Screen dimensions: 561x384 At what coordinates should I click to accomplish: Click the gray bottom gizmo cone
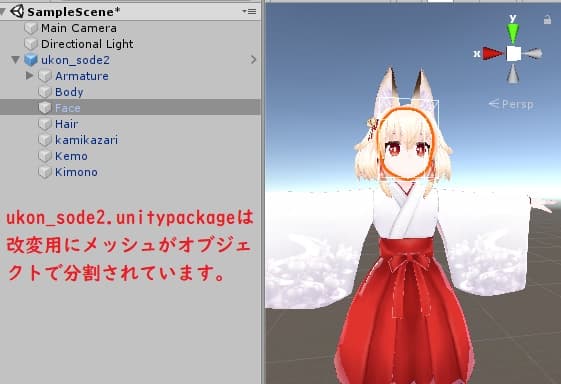tap(513, 73)
